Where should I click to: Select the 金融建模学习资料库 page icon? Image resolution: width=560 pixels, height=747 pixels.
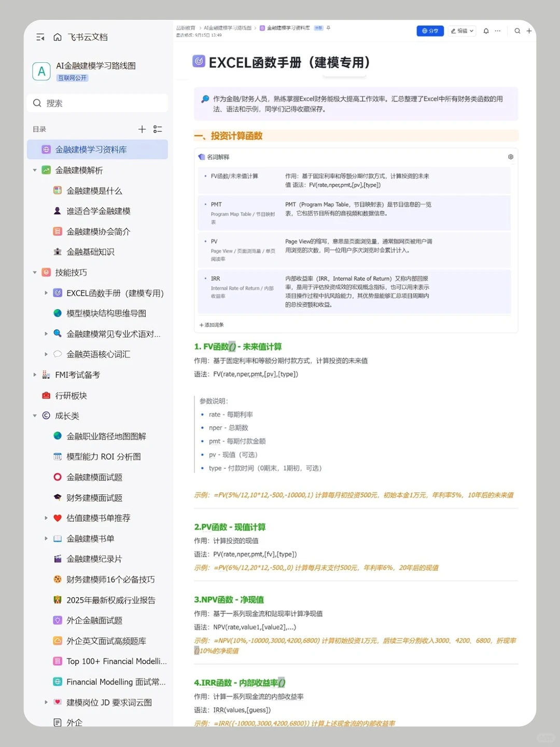click(47, 149)
